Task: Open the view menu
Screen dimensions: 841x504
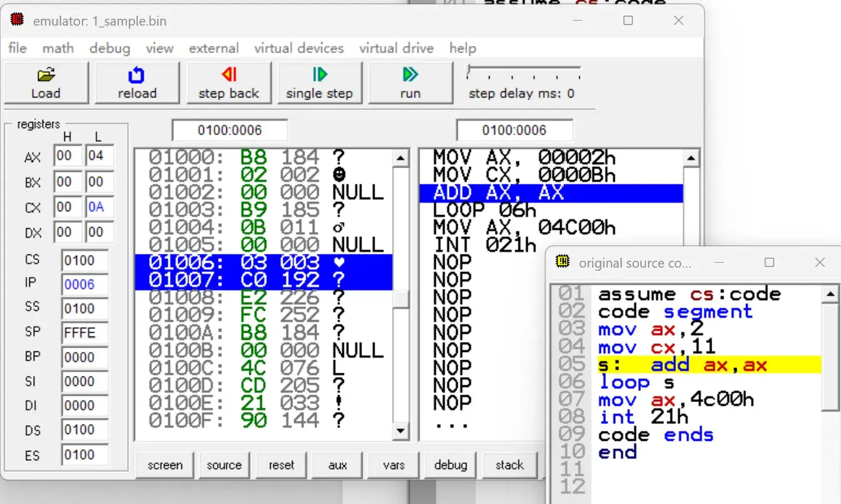Action: (159, 48)
